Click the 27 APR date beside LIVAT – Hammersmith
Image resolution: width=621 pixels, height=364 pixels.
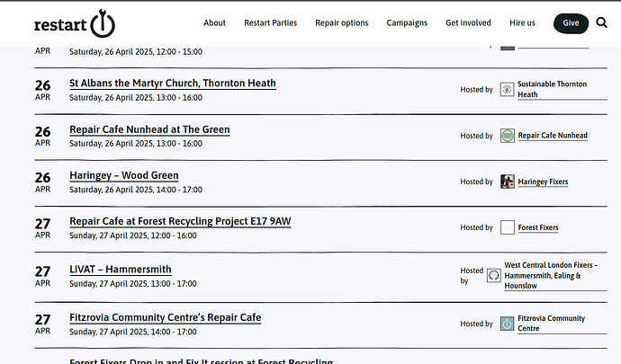pyautogui.click(x=42, y=276)
